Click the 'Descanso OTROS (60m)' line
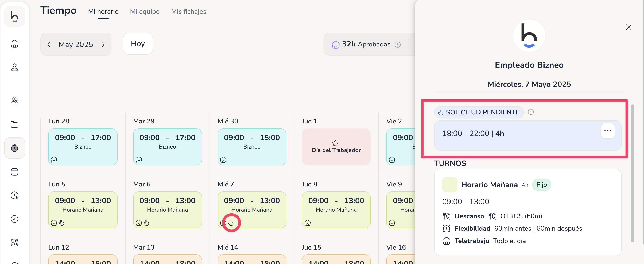This screenshot has width=644, height=264. click(x=492, y=216)
